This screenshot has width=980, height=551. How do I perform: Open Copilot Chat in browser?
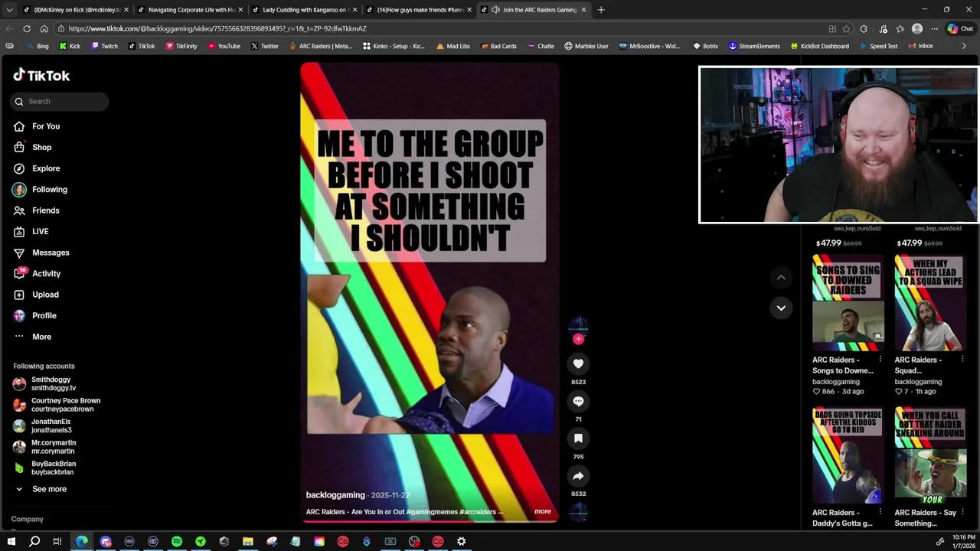[x=960, y=28]
